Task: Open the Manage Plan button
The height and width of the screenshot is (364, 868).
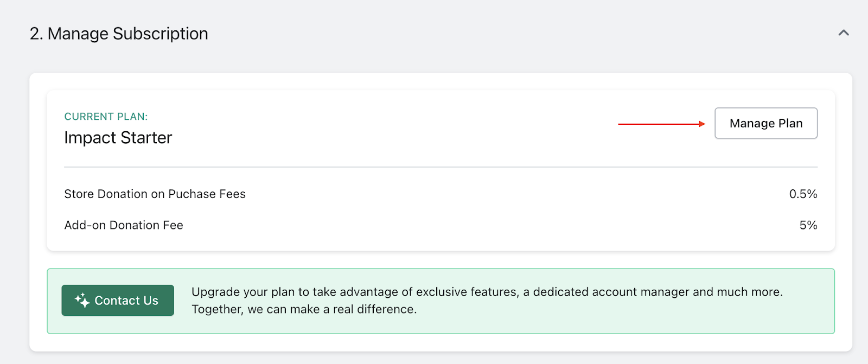Action: coord(766,123)
